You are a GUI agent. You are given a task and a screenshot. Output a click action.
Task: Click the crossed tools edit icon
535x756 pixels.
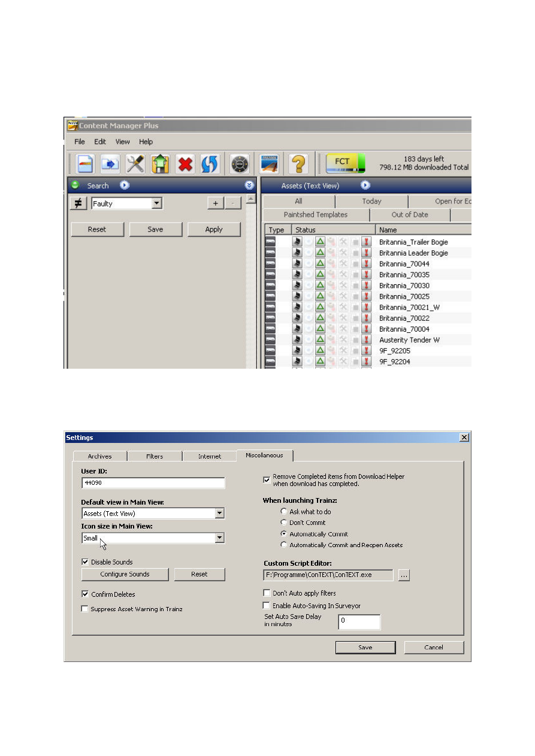pos(135,163)
